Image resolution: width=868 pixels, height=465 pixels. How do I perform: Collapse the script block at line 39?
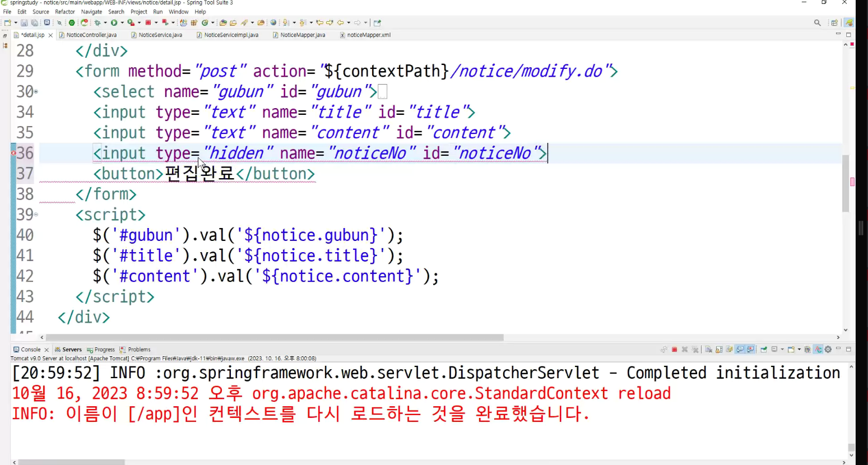pos(36,215)
